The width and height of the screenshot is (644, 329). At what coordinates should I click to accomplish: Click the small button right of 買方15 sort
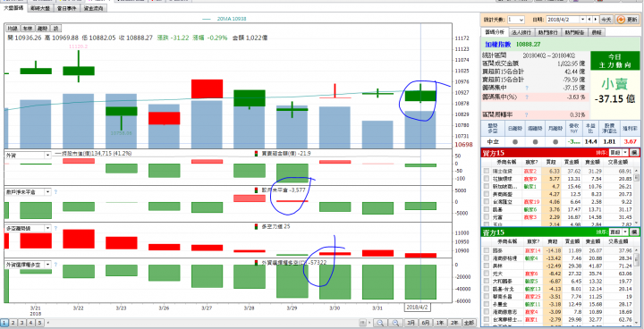point(635,152)
